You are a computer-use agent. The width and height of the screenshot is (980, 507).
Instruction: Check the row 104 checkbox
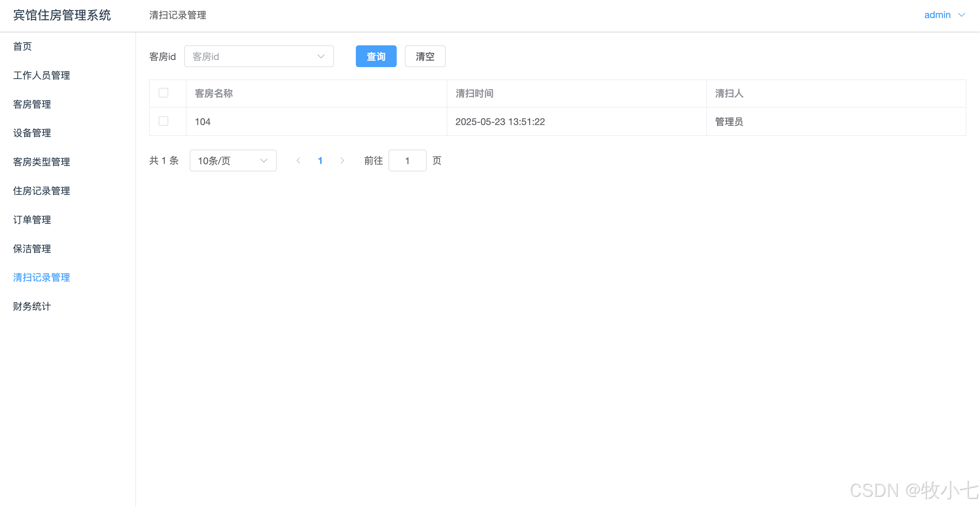coord(163,121)
